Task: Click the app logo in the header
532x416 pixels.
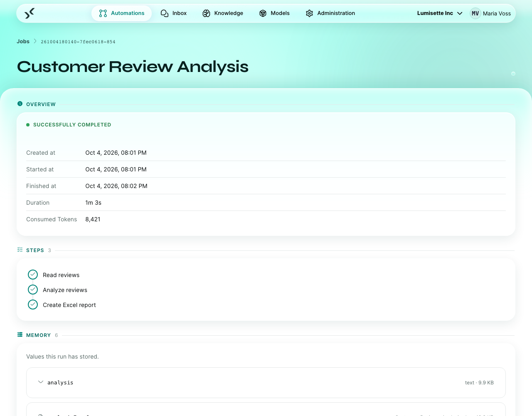Action: (x=29, y=13)
